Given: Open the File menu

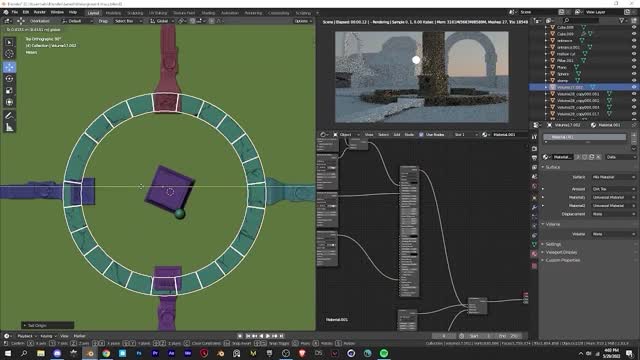Looking at the screenshot, I should click(x=15, y=12).
